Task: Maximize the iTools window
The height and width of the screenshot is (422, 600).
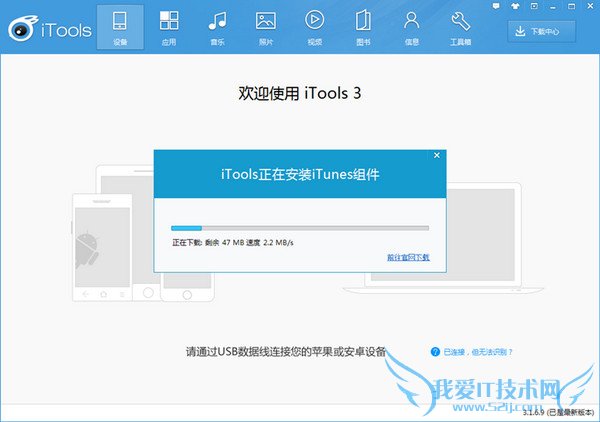Action: point(572,6)
